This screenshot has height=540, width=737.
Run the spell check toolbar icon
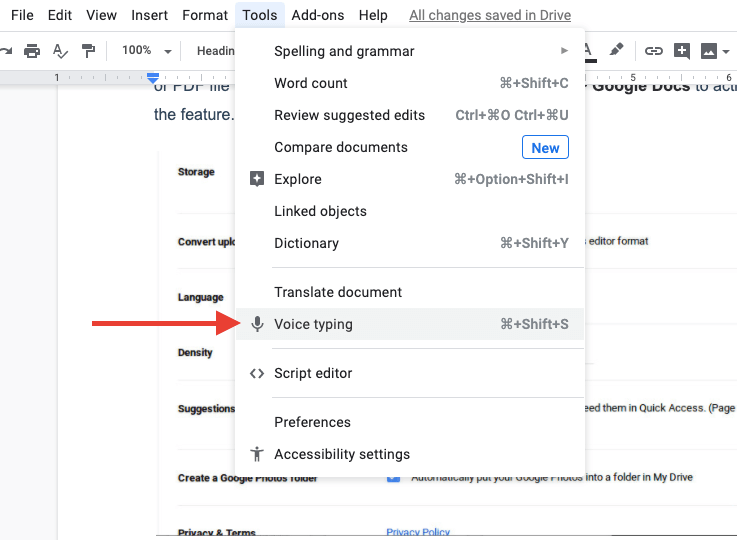tap(60, 50)
